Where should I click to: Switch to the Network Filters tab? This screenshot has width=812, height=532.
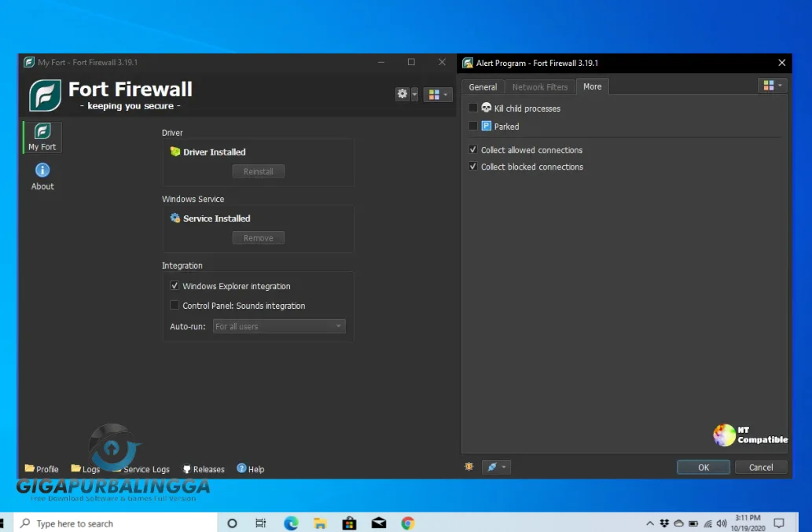tap(540, 87)
